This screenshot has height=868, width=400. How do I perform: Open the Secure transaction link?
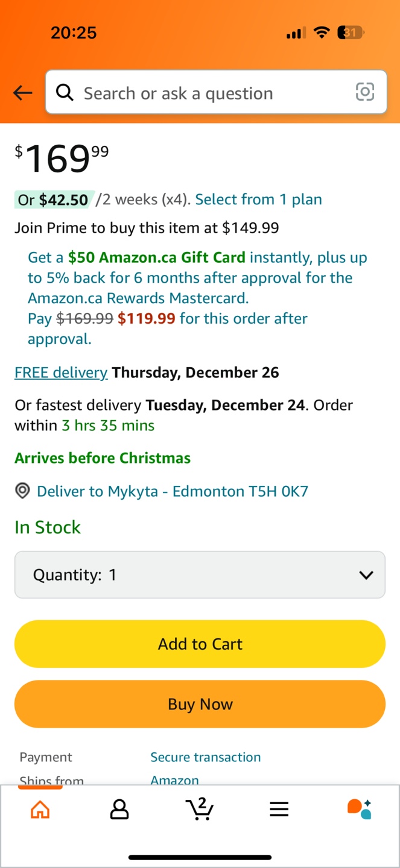(205, 757)
